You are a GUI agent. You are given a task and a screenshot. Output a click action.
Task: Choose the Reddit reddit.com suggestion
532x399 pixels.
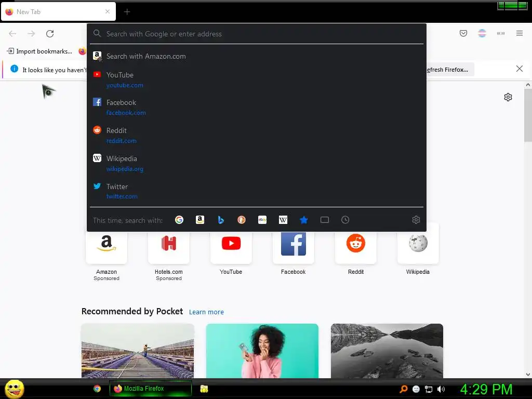coord(257,136)
